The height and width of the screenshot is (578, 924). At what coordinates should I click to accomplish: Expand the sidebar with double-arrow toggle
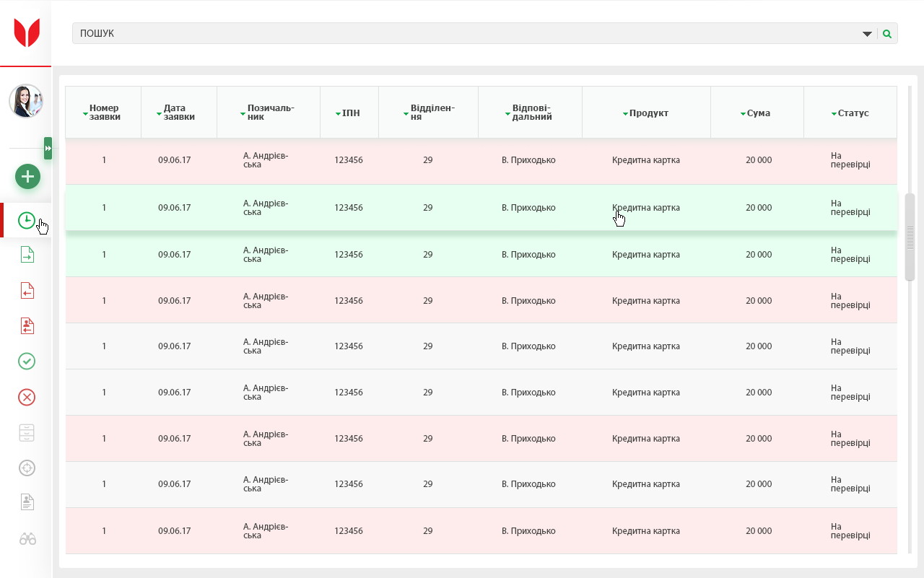pyautogui.click(x=48, y=148)
